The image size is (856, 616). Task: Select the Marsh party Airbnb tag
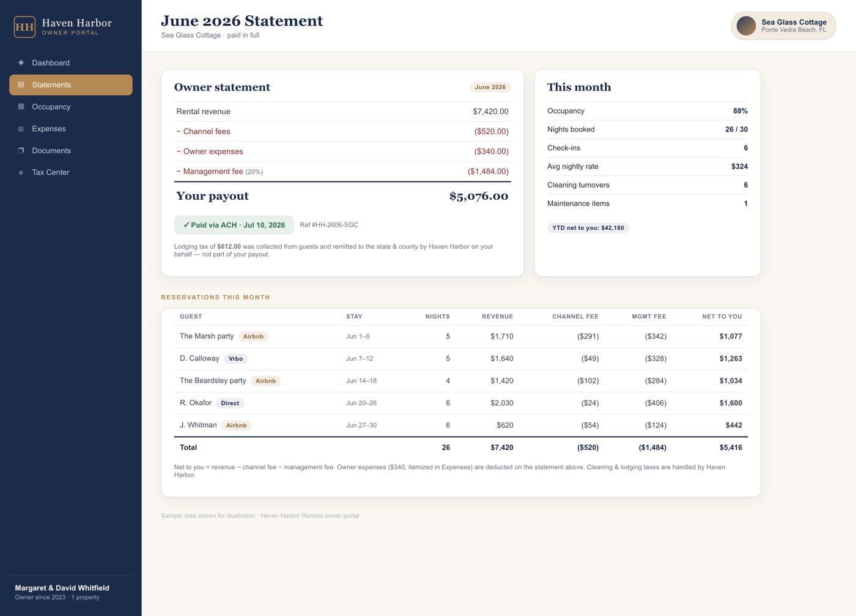(x=253, y=337)
